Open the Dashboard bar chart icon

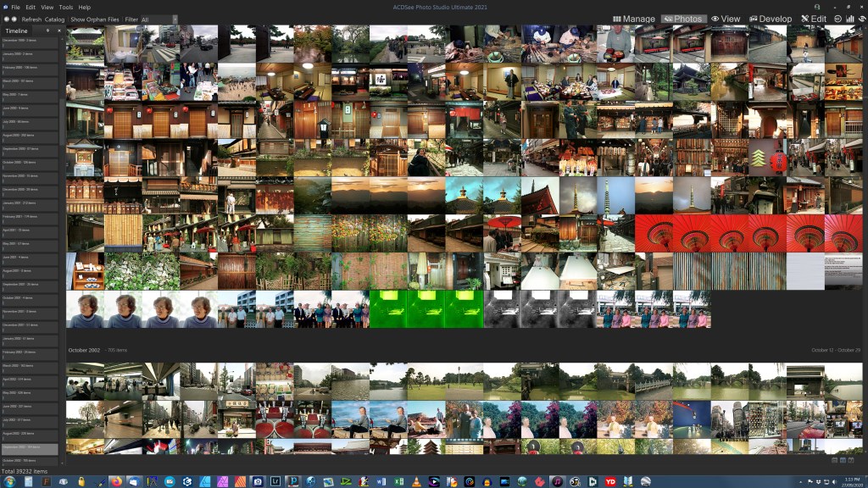[849, 19]
